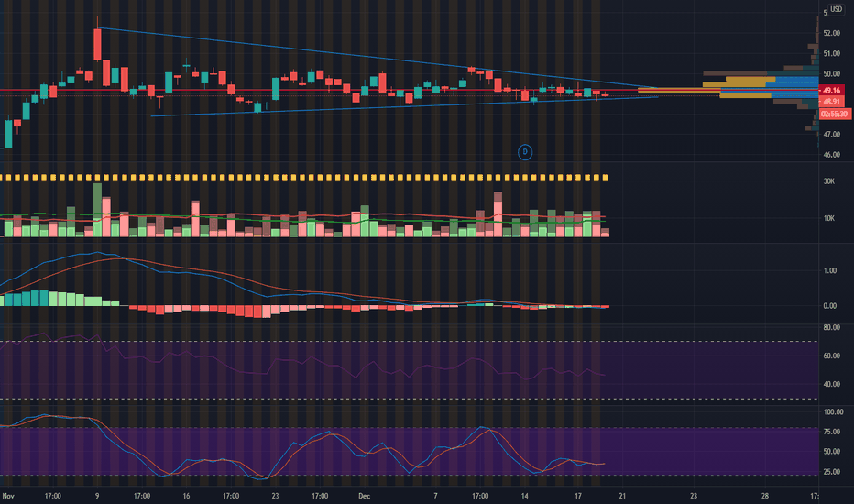Viewport: 854px width, 504px height.
Task: Select the lower ascending blue trend line
Action: coord(404,106)
